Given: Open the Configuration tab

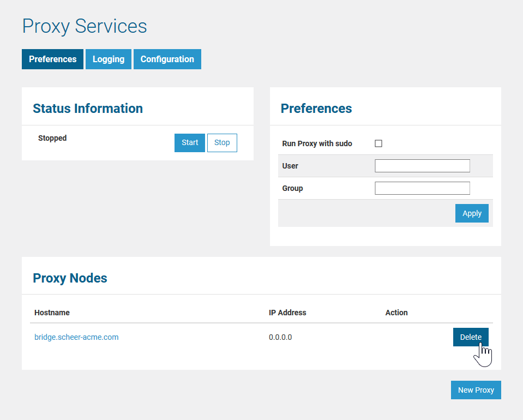Looking at the screenshot, I should coord(167,59).
